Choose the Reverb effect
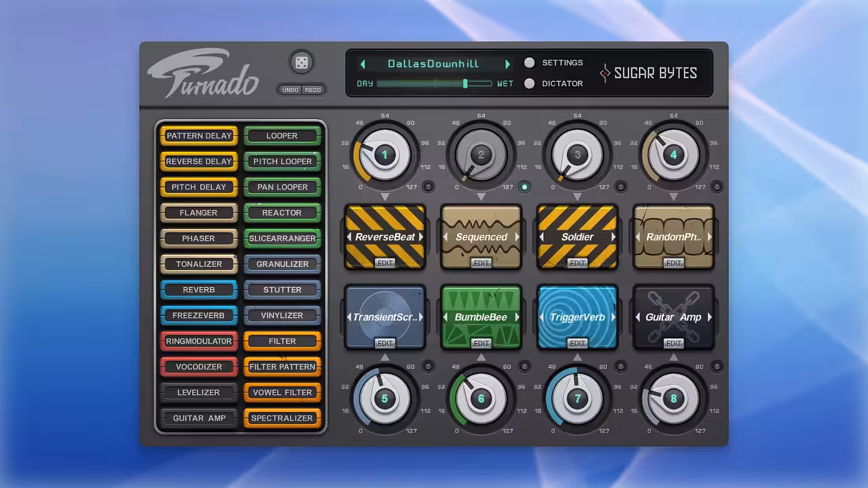This screenshot has width=868, height=488. point(199,289)
